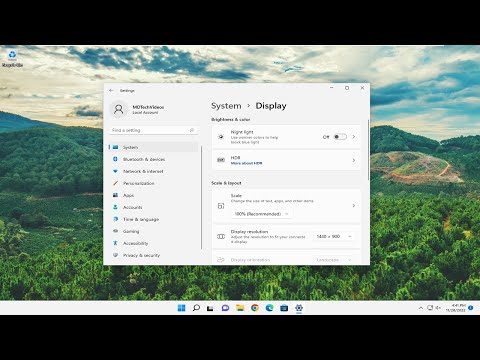Click the Accessibility figure icon
The height and width of the screenshot is (360, 480).
115,243
